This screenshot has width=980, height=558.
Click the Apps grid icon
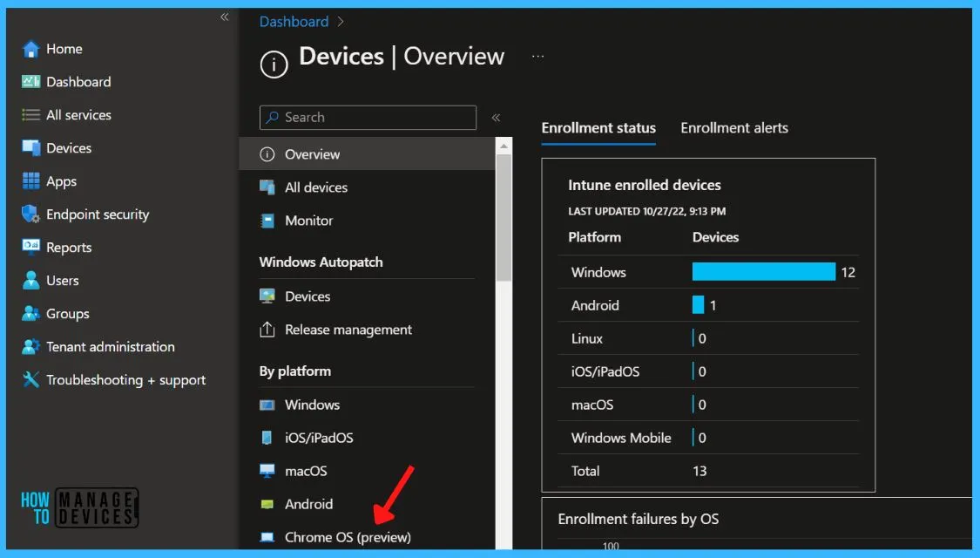coord(30,181)
